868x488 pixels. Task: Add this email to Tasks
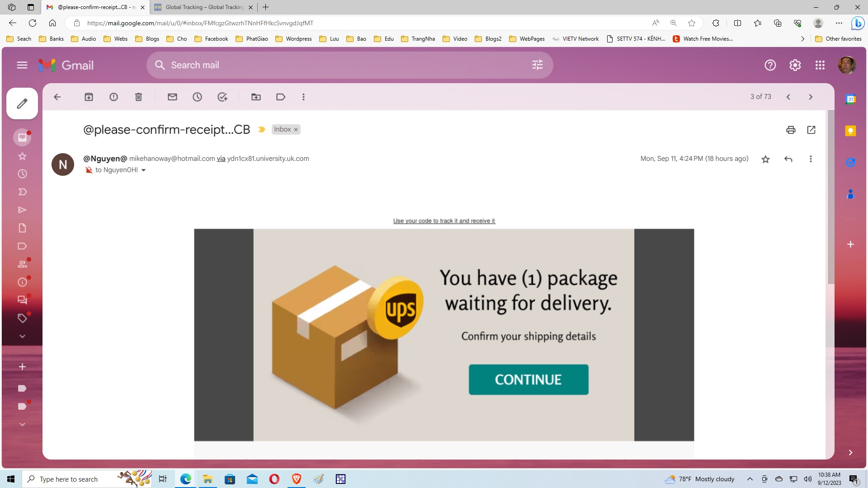tap(222, 97)
